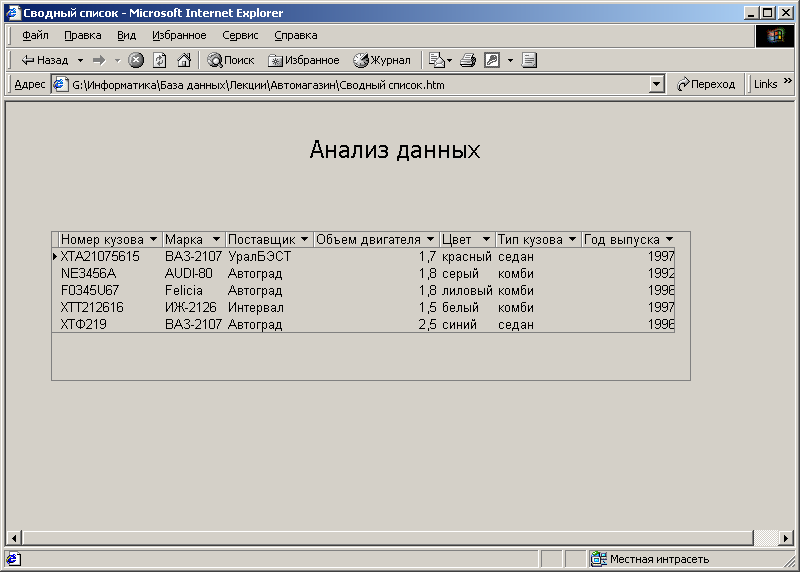The image size is (800, 572).
Task: Select cell ХТФ219
Action: 84,325
